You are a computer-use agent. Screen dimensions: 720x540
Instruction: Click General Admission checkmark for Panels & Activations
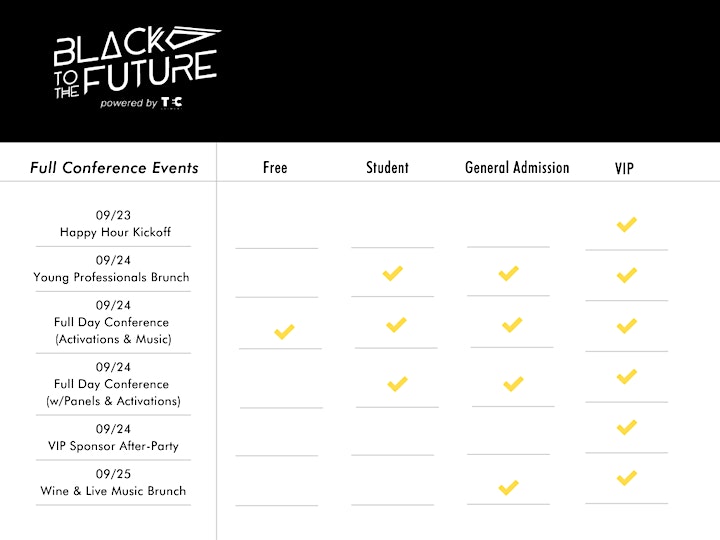tap(513, 384)
